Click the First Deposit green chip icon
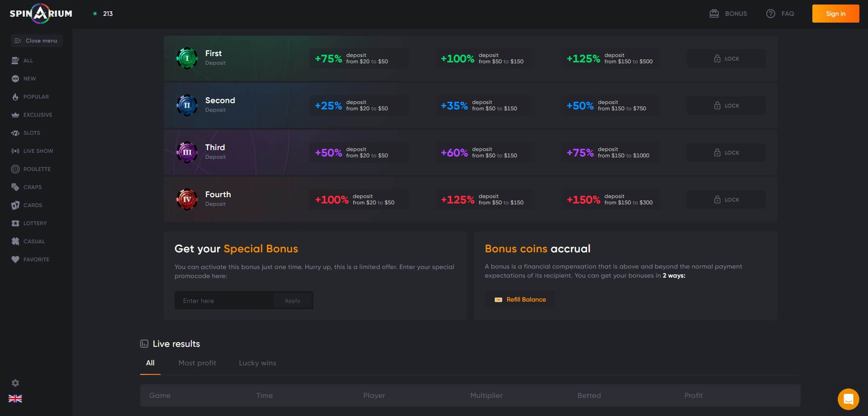This screenshot has width=868, height=416. (x=187, y=58)
